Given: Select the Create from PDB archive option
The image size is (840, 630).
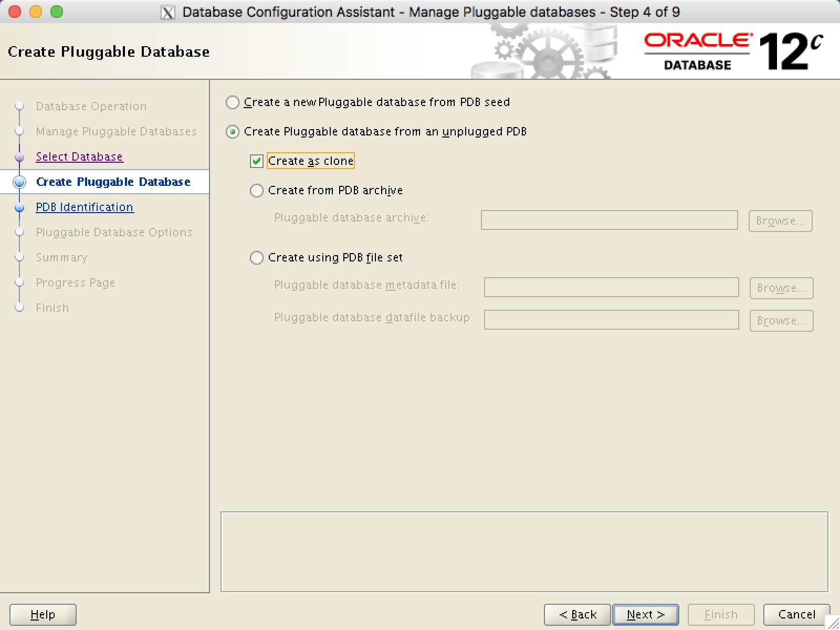Looking at the screenshot, I should click(257, 191).
